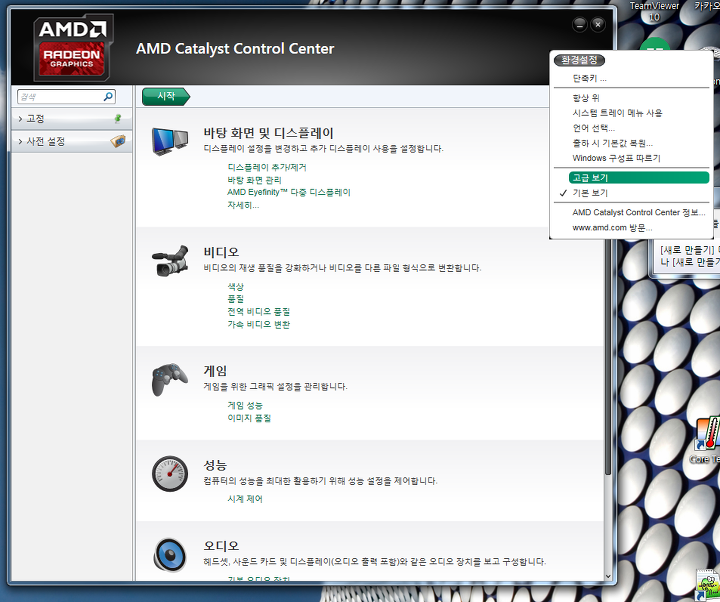Open 게임 성능 link

245,405
